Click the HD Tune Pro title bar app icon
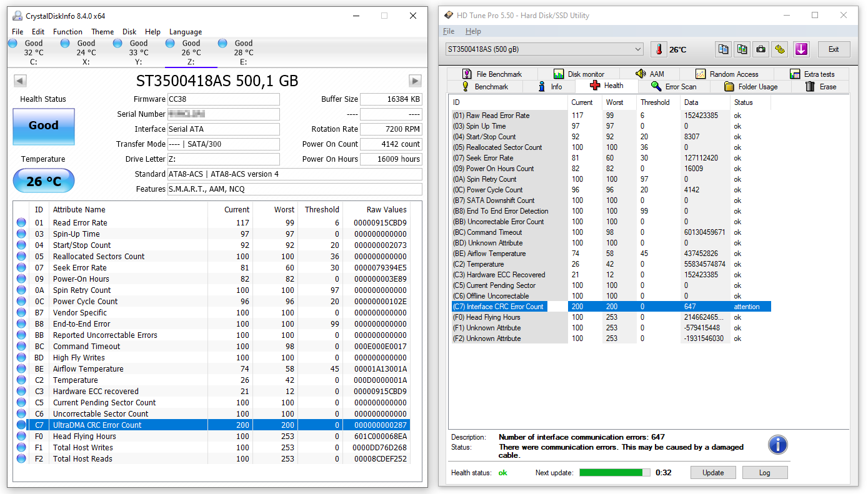The width and height of the screenshot is (868, 494). click(449, 16)
